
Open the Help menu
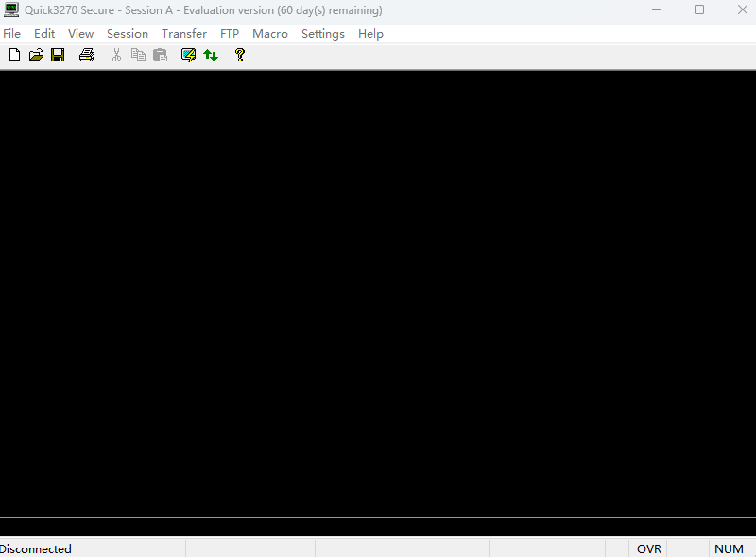[x=370, y=34]
